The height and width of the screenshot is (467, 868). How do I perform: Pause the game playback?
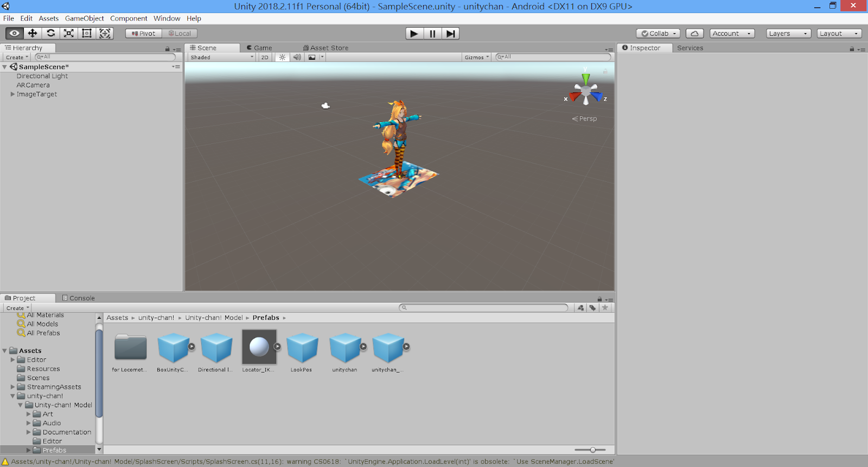pos(432,34)
